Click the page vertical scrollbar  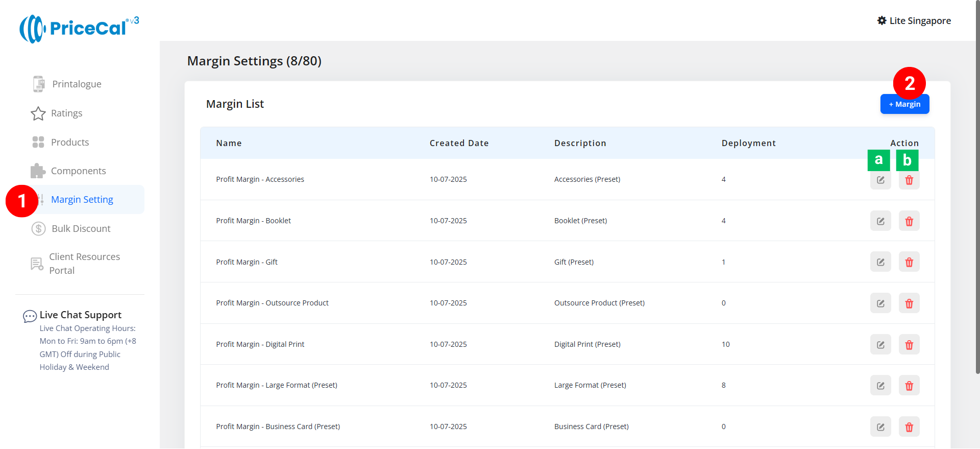pyautogui.click(x=977, y=204)
